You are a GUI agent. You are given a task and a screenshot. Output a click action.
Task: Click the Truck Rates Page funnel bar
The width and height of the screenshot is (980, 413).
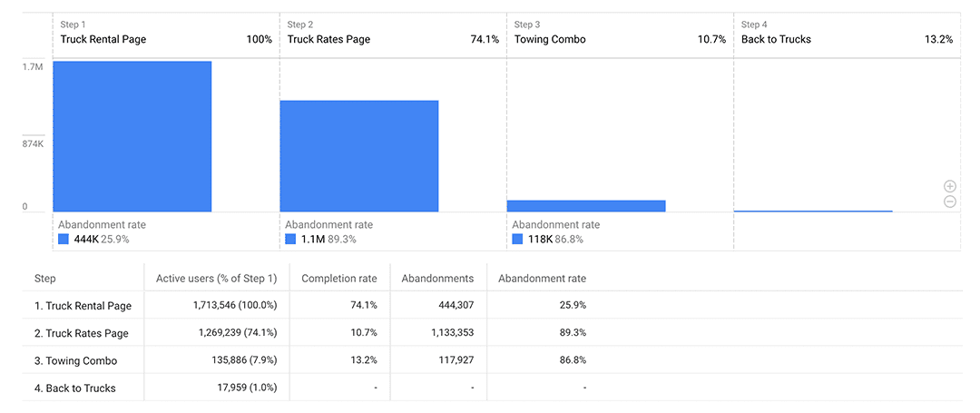359,156
